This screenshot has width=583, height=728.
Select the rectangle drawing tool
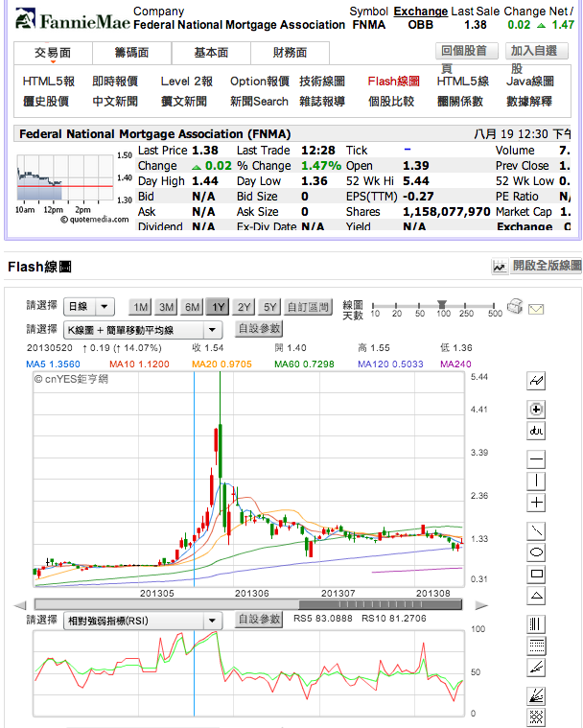536,574
